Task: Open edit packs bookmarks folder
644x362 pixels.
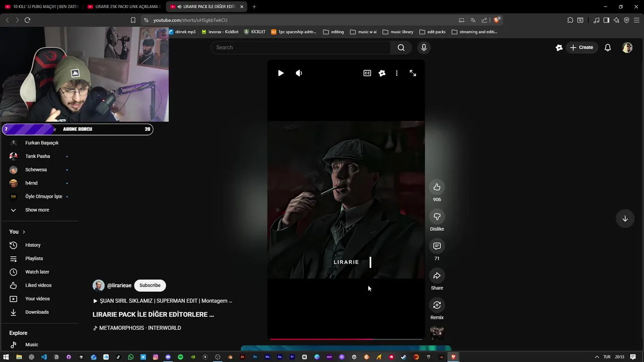Action: click(x=432, y=32)
